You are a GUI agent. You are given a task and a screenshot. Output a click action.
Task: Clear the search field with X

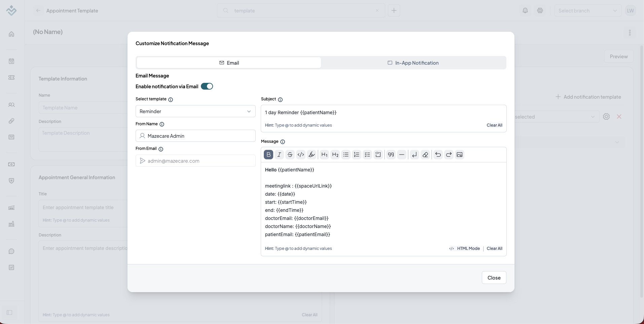(x=377, y=10)
